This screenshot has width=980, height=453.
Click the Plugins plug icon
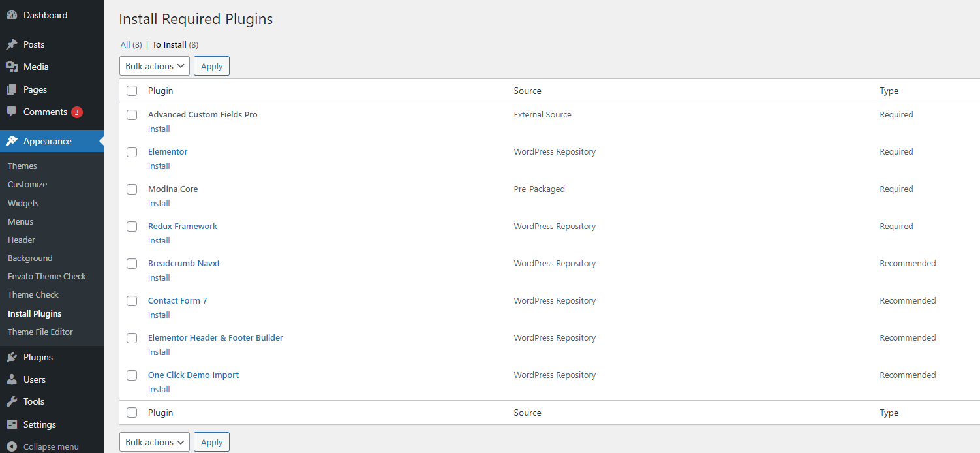(x=12, y=357)
